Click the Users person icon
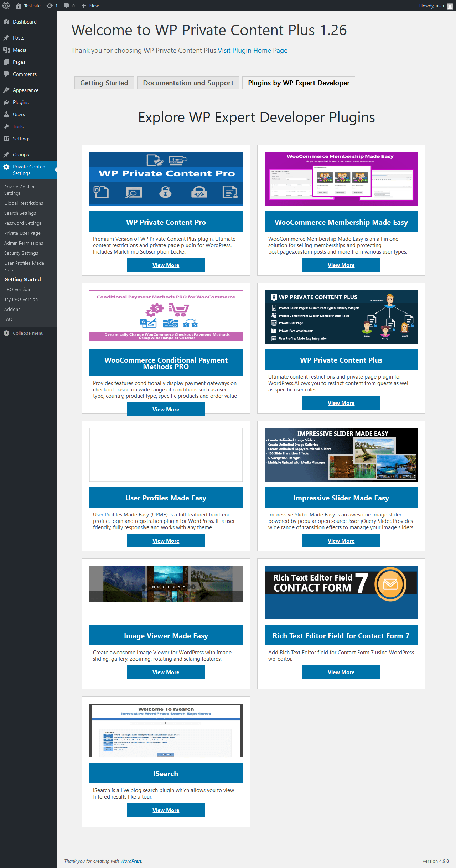The width and height of the screenshot is (456, 868). [6, 114]
